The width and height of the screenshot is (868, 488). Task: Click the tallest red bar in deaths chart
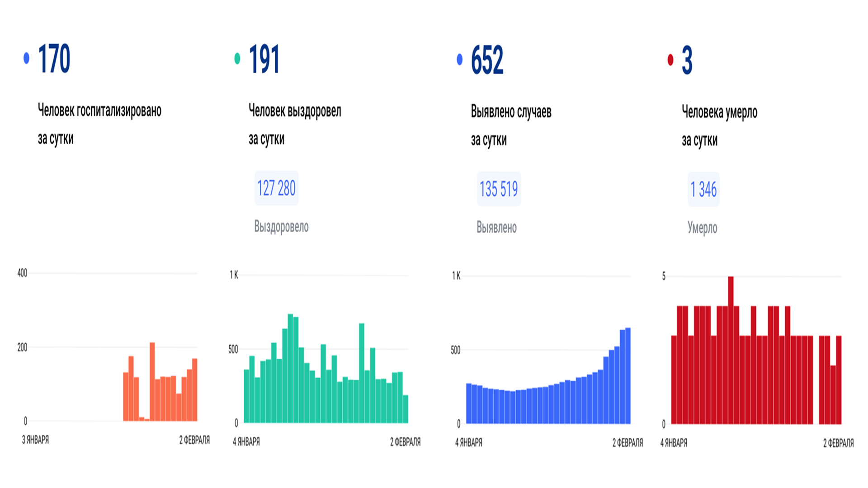tap(731, 350)
